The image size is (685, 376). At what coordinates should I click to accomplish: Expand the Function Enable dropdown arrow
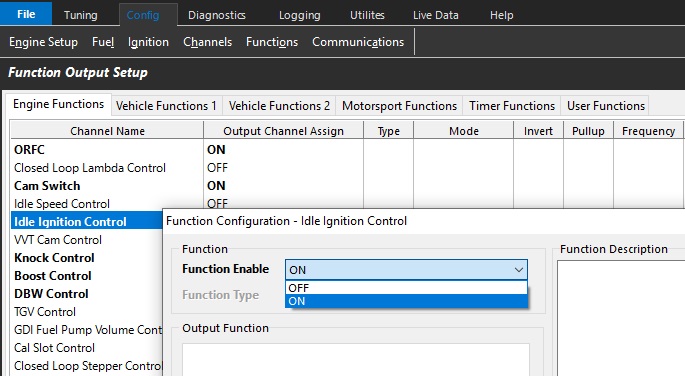point(519,270)
